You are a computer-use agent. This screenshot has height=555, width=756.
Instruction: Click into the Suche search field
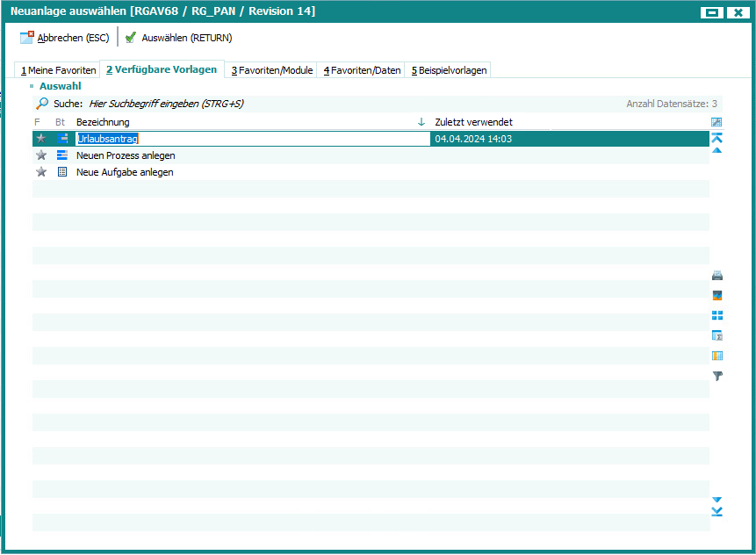click(x=220, y=104)
